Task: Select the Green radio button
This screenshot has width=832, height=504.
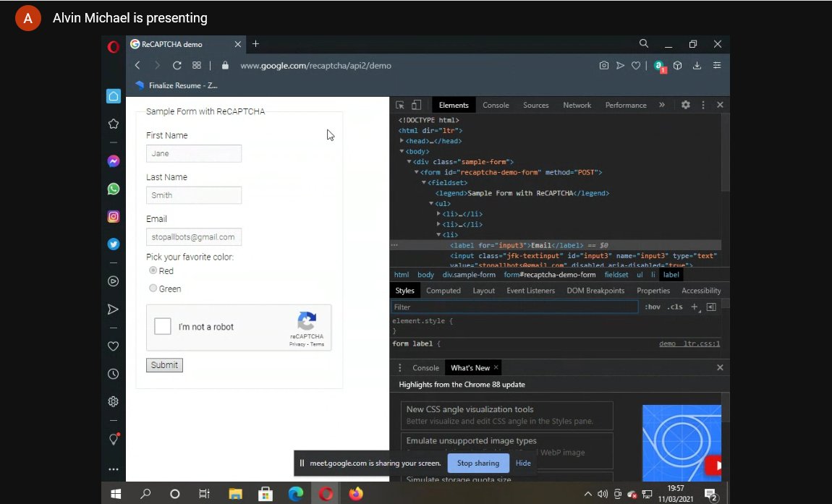Action: [x=153, y=288]
